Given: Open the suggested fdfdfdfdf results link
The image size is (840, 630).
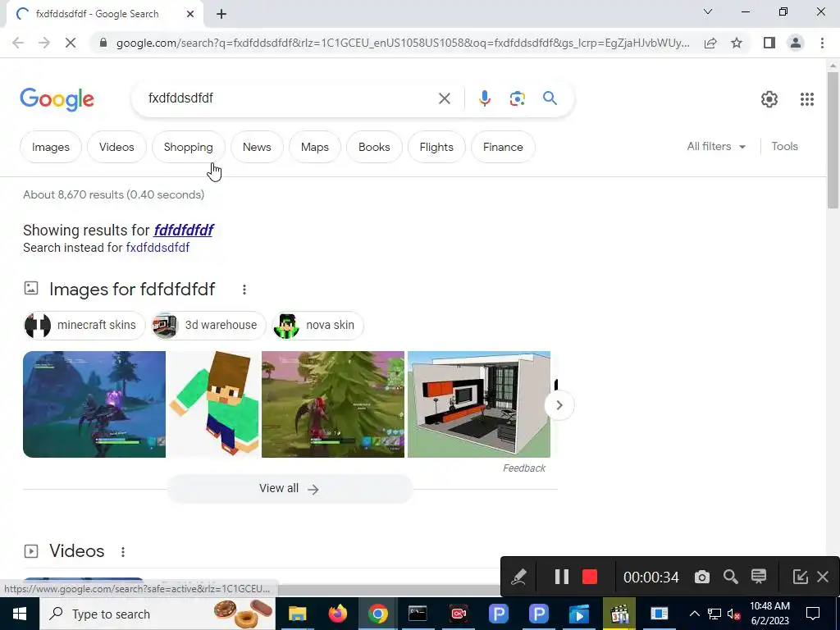Looking at the screenshot, I should [x=184, y=231].
